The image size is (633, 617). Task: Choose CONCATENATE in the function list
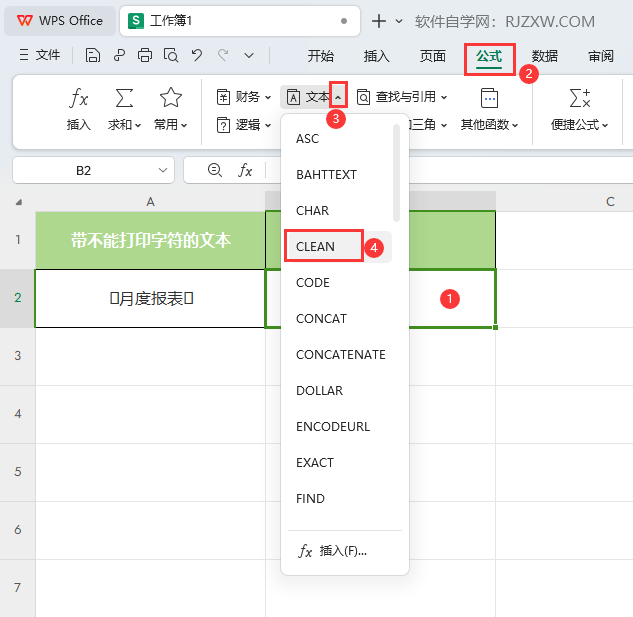pyautogui.click(x=340, y=355)
